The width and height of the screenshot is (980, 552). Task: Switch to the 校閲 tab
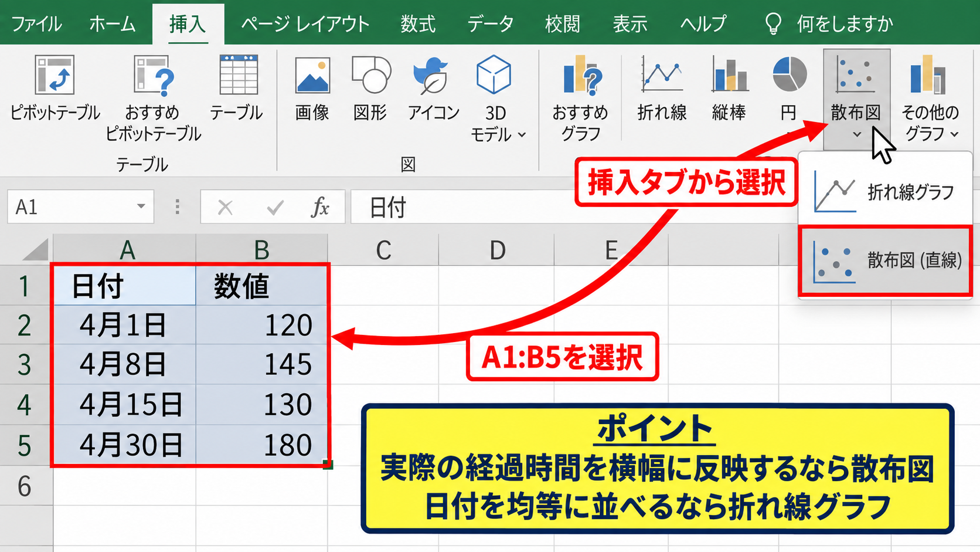coord(563,24)
